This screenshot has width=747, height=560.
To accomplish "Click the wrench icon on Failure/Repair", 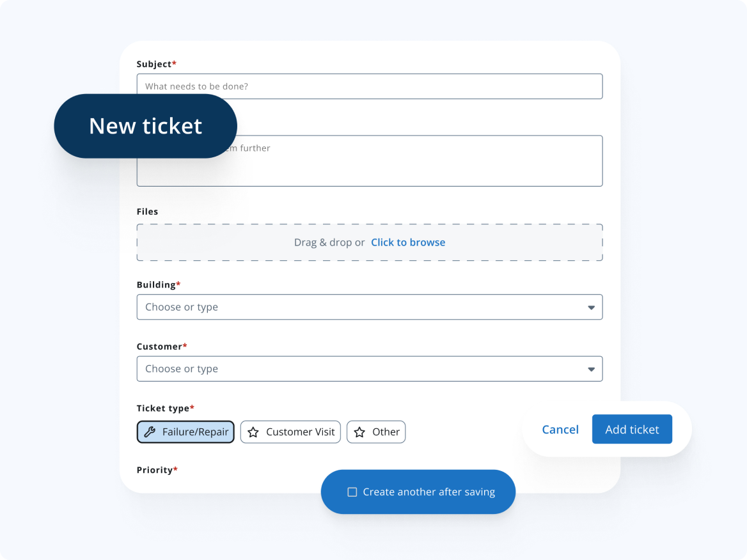I will (x=150, y=432).
